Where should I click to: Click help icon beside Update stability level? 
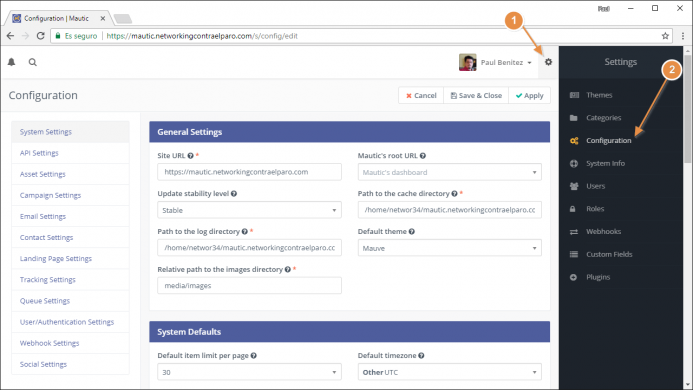click(234, 194)
